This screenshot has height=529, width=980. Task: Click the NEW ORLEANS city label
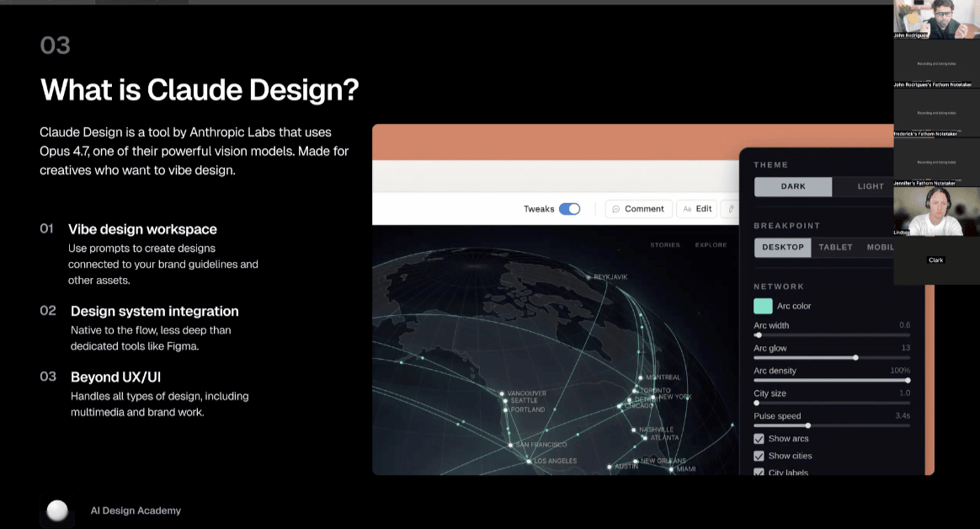[663, 461]
